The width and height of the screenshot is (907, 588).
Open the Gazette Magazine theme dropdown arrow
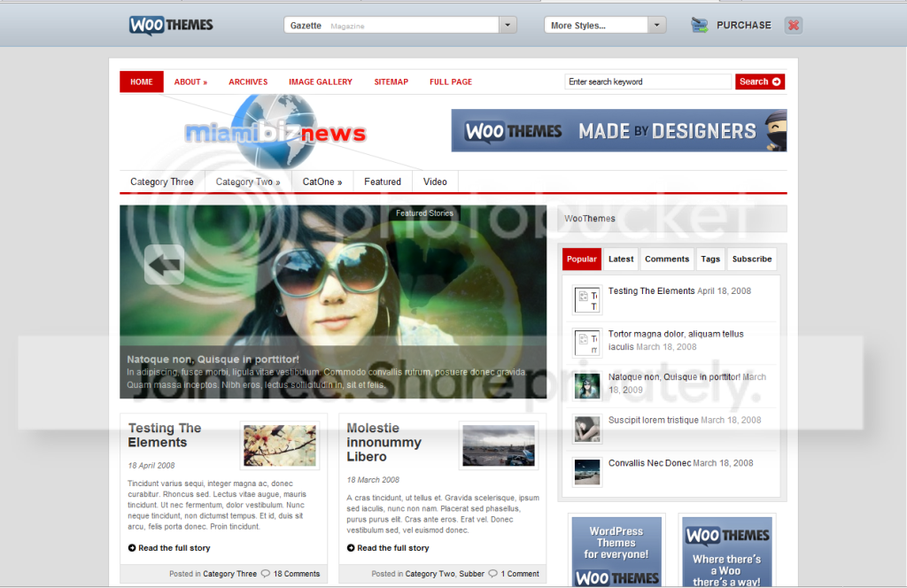click(508, 25)
